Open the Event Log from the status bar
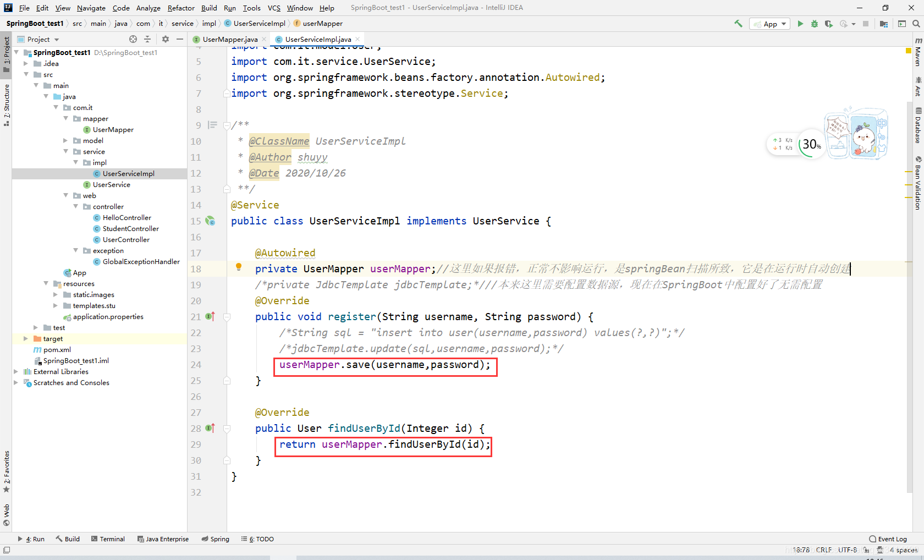The image size is (924, 560). (888, 539)
